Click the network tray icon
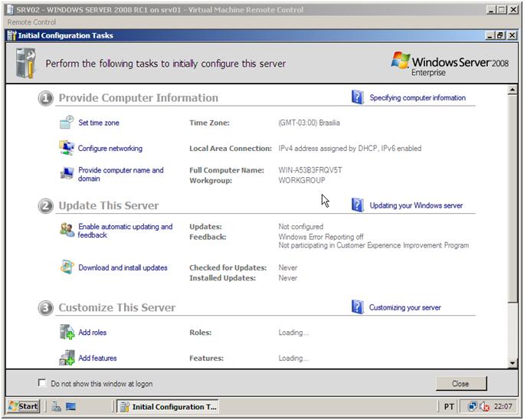 tap(472, 406)
